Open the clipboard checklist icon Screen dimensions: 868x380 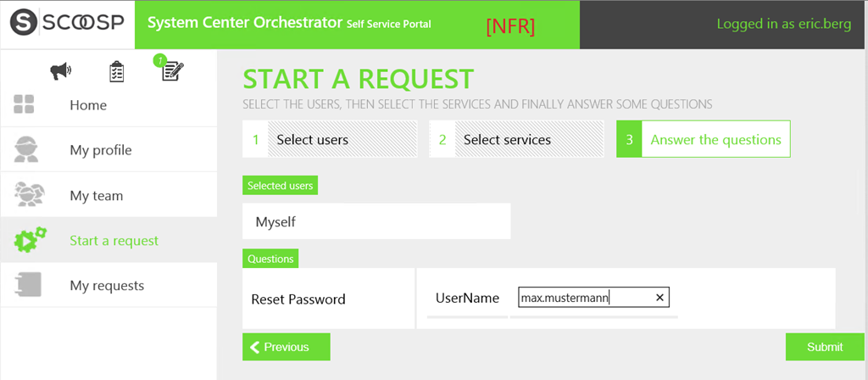(x=117, y=73)
